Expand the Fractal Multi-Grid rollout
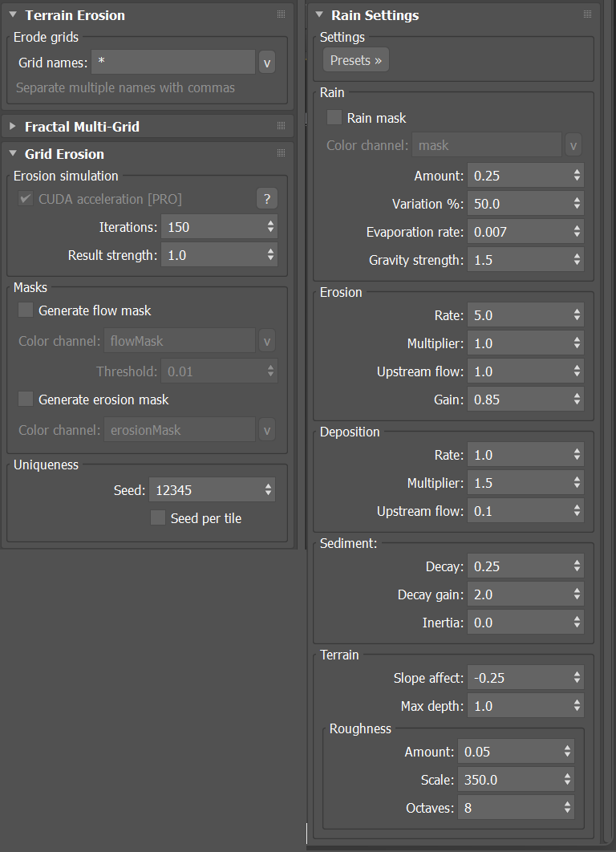The image size is (616, 852). (x=13, y=127)
